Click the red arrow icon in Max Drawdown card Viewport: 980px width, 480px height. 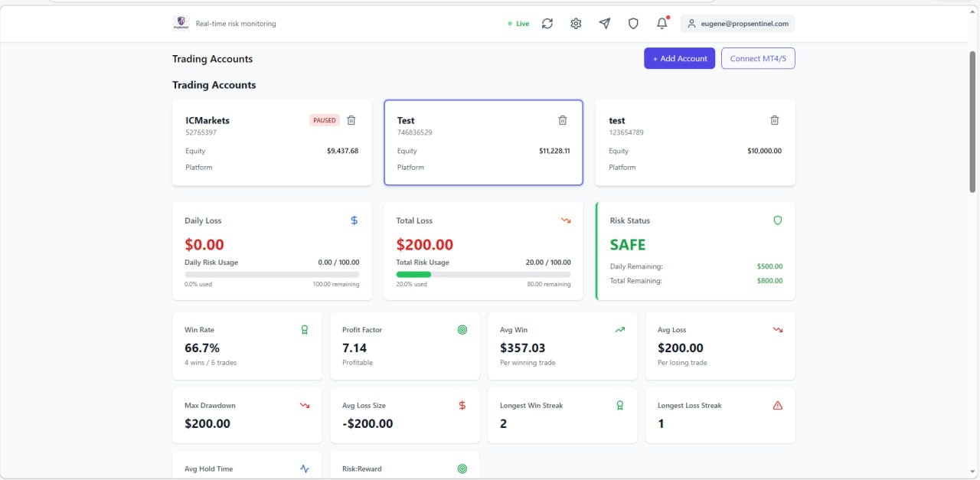[305, 406]
